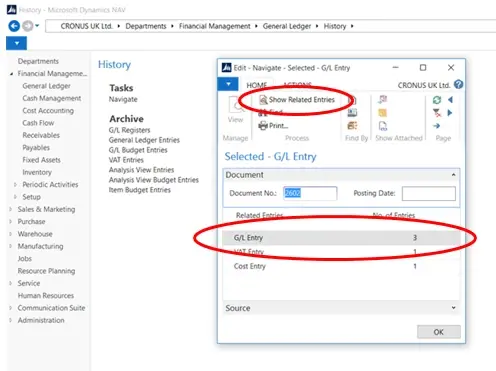The image size is (496, 371).
Task: Click the Posting Date input field
Action: [429, 193]
